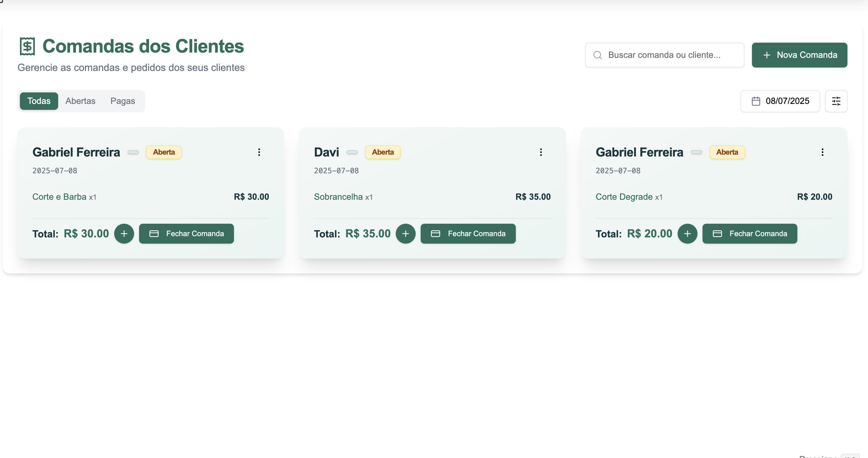Close the R$ 30.00 Gabriel Ferreira comanda

[x=186, y=234]
